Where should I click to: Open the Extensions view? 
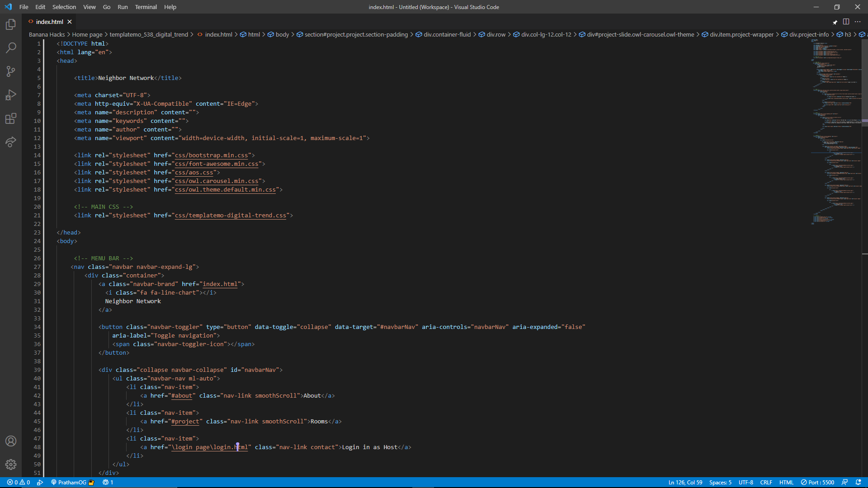(x=11, y=118)
